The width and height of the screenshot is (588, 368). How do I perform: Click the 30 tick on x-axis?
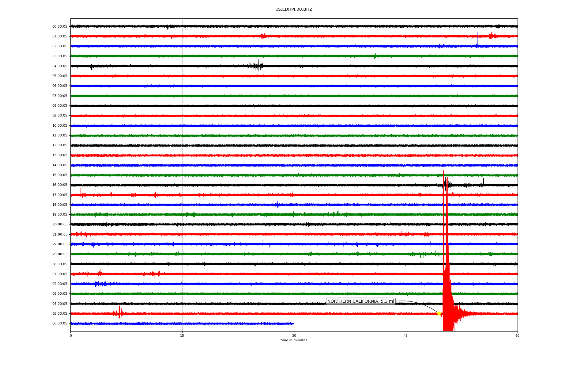tap(294, 336)
